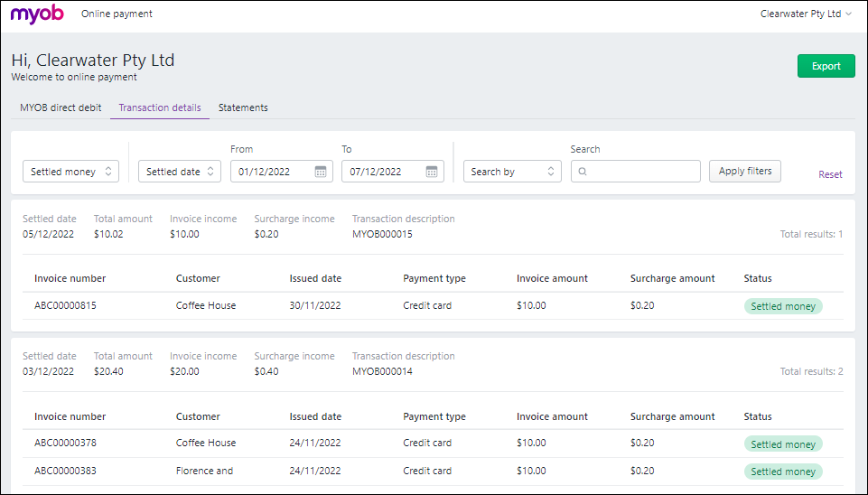Click into the Search text field
The image size is (868, 495).
click(643, 172)
